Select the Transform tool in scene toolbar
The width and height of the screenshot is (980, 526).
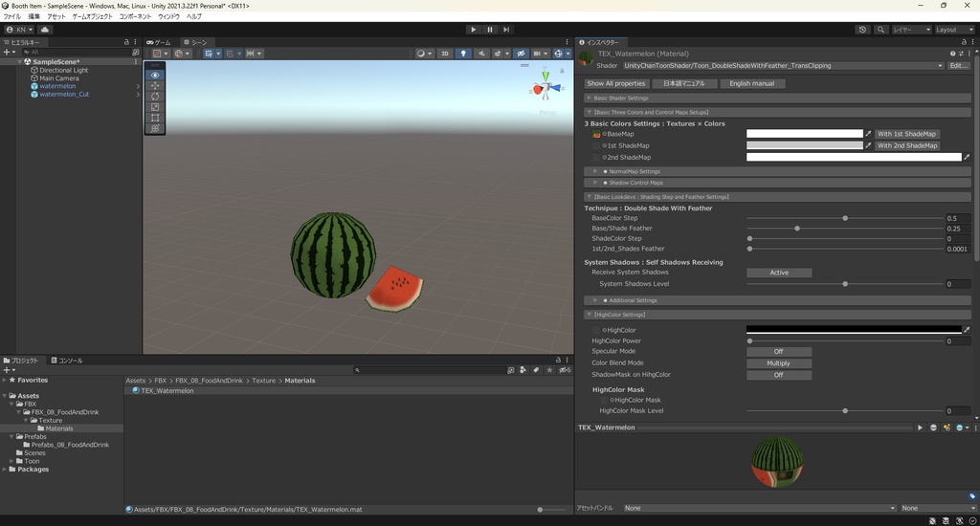click(x=155, y=128)
